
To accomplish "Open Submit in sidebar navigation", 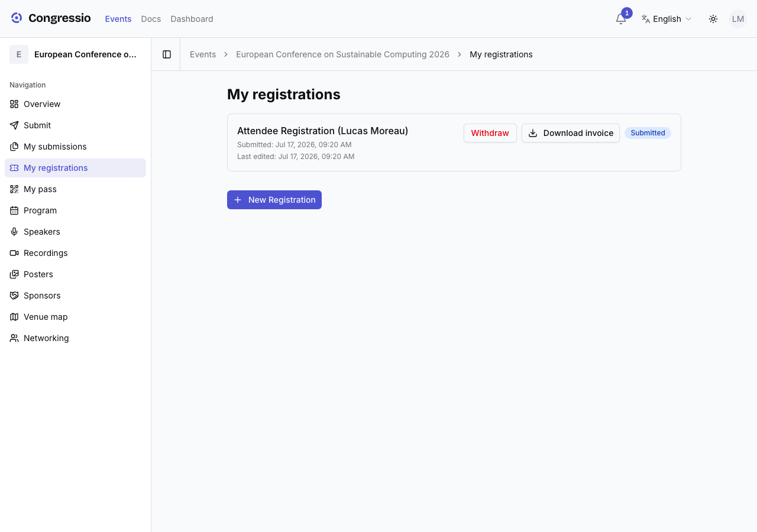I will pyautogui.click(x=75, y=125).
